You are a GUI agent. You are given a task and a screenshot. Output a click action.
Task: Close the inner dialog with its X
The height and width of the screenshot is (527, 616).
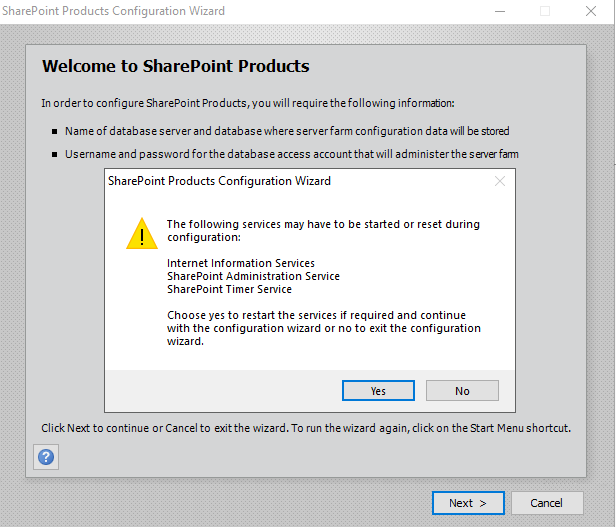tap(500, 181)
